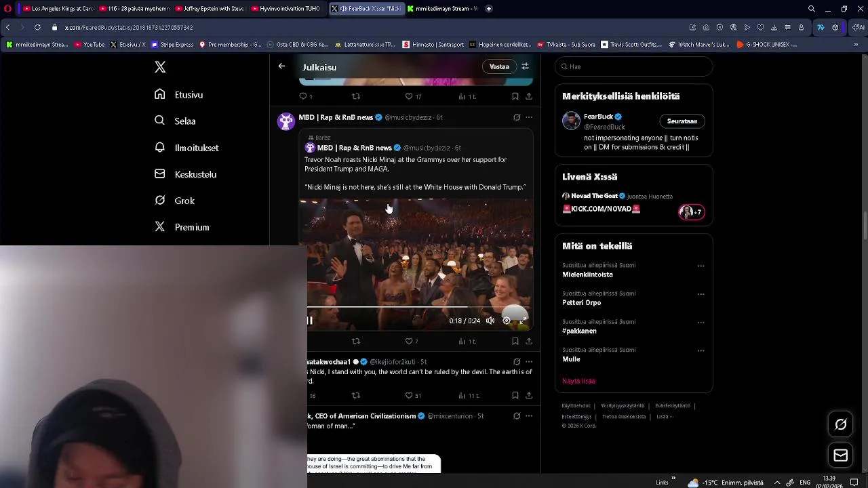Open YouTube bookmark
The width and height of the screenshot is (868, 488).
[x=90, y=45]
